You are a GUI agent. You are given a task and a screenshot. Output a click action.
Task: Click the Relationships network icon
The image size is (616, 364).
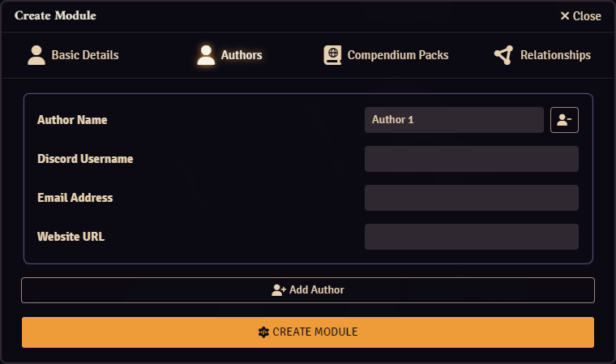[503, 55]
